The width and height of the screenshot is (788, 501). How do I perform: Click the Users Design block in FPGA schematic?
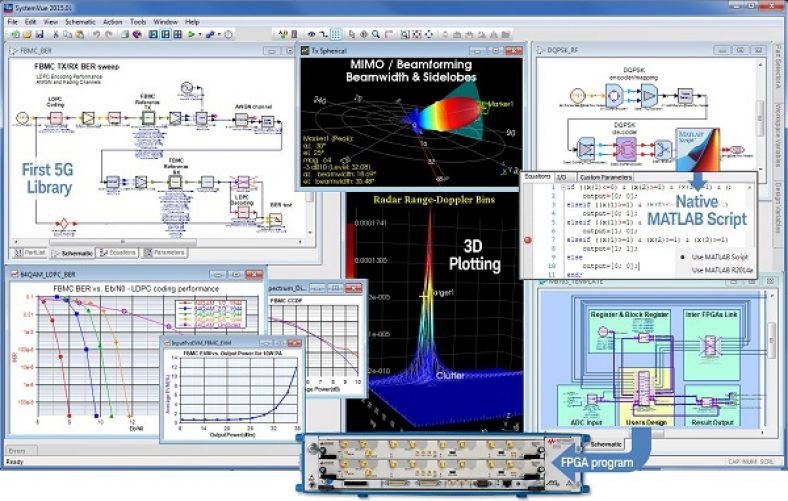(646, 397)
